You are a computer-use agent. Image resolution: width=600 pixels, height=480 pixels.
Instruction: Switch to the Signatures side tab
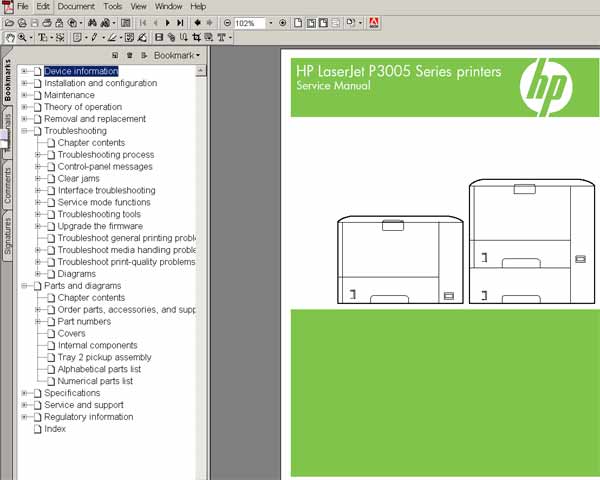(x=7, y=236)
